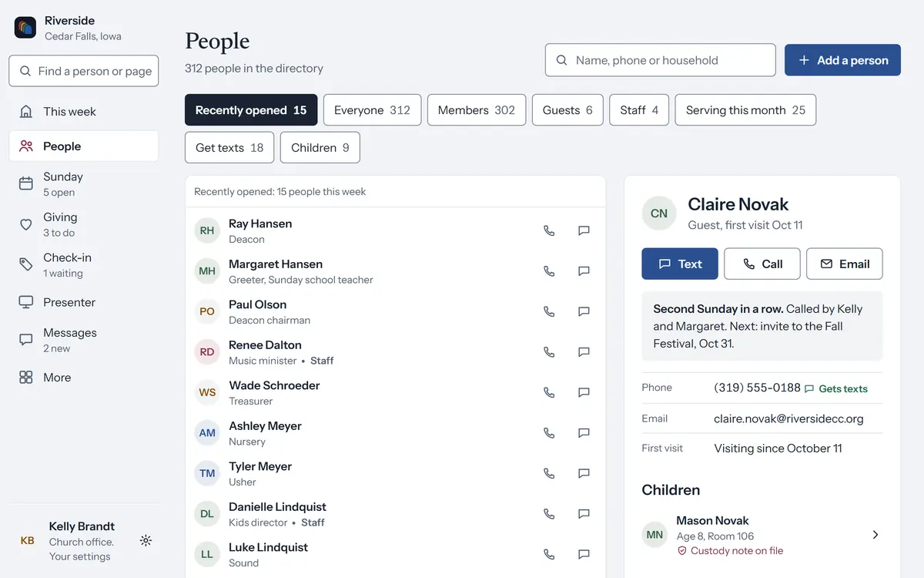Open text message to Paul Olson
The height and width of the screenshot is (578, 924).
tap(584, 311)
